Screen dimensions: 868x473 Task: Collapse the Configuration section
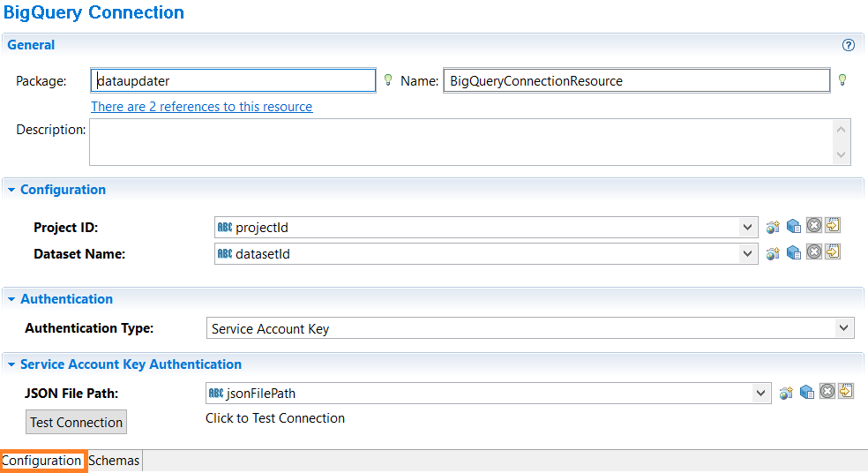(x=11, y=190)
